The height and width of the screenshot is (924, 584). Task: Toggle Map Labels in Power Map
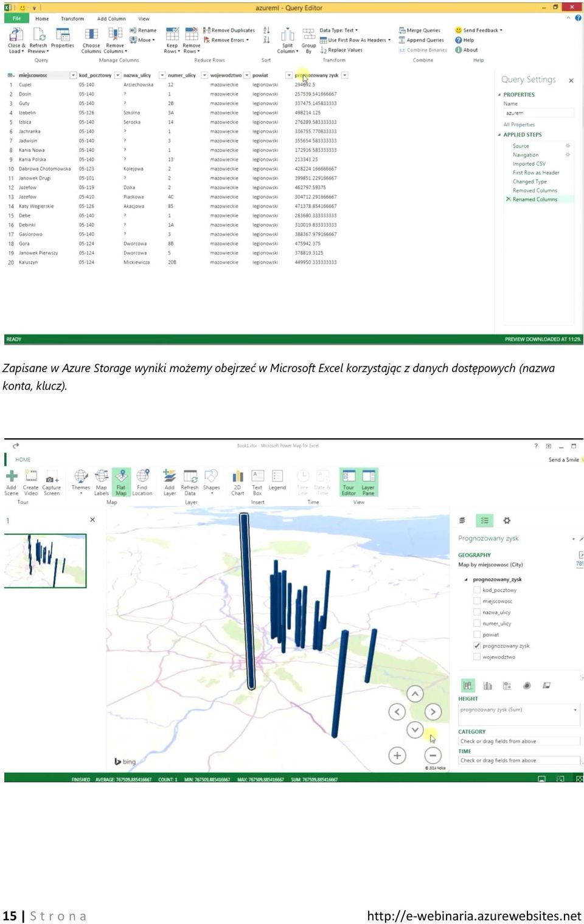pos(102,483)
